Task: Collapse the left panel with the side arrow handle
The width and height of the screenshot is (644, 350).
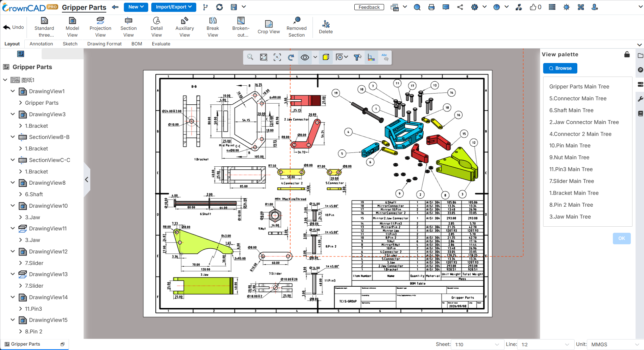Action: point(87,180)
